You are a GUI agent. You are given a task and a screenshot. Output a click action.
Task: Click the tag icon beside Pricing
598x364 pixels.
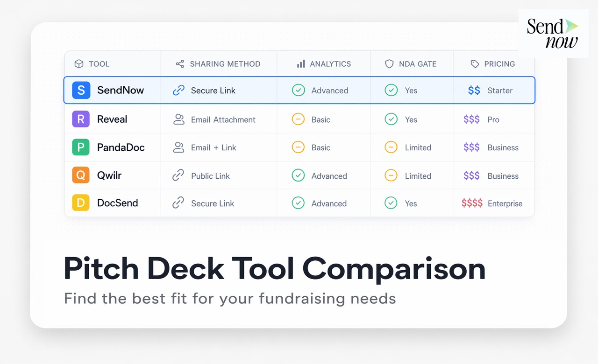point(474,63)
